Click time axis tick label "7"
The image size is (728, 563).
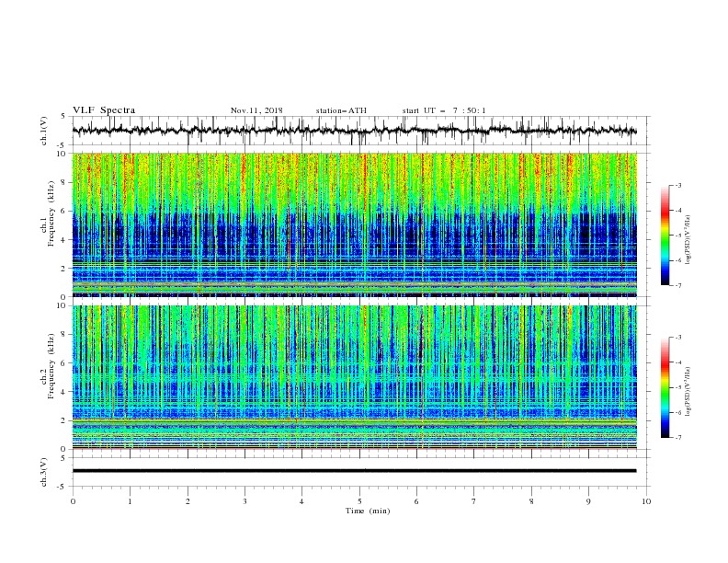474,501
